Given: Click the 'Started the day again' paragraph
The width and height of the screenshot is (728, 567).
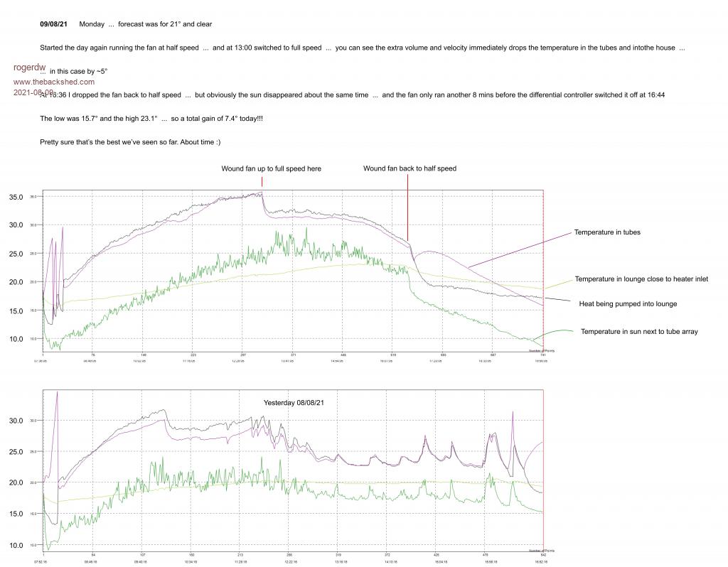Looking at the screenshot, I should [x=363, y=48].
